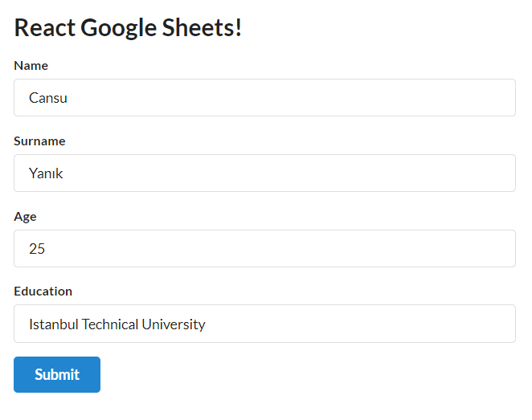This screenshot has width=532, height=420.
Task: Click into the Education input field
Action: (x=264, y=324)
